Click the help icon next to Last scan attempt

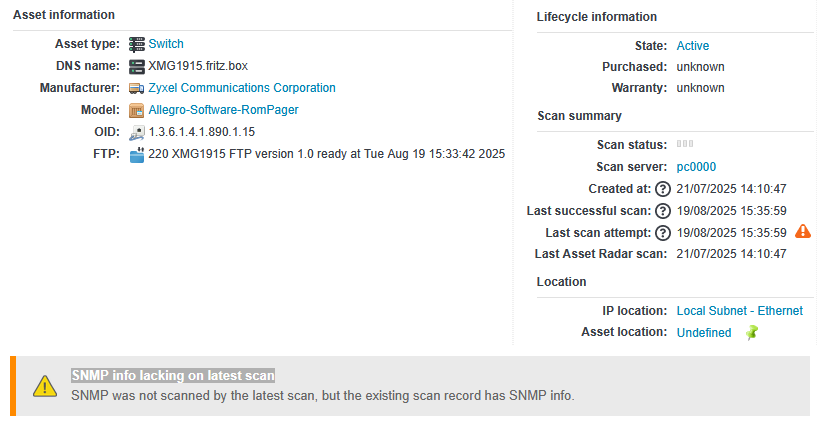662,233
